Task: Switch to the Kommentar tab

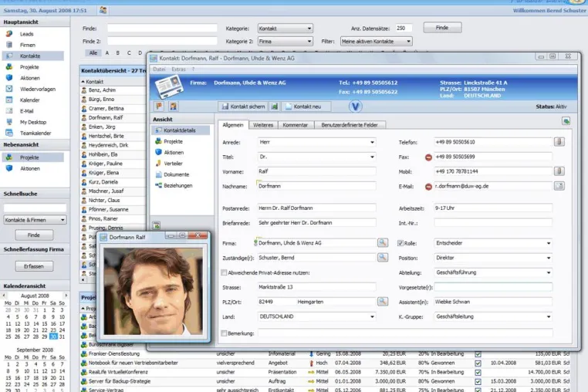Action: click(295, 125)
